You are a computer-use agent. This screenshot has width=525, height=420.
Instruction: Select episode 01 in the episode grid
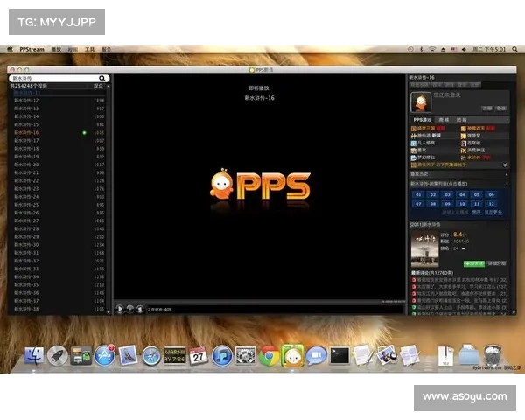(418, 194)
